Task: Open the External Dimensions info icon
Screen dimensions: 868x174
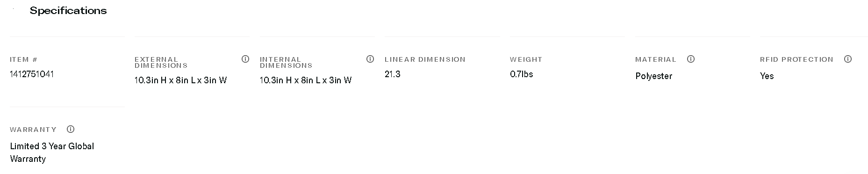Action: (245, 59)
